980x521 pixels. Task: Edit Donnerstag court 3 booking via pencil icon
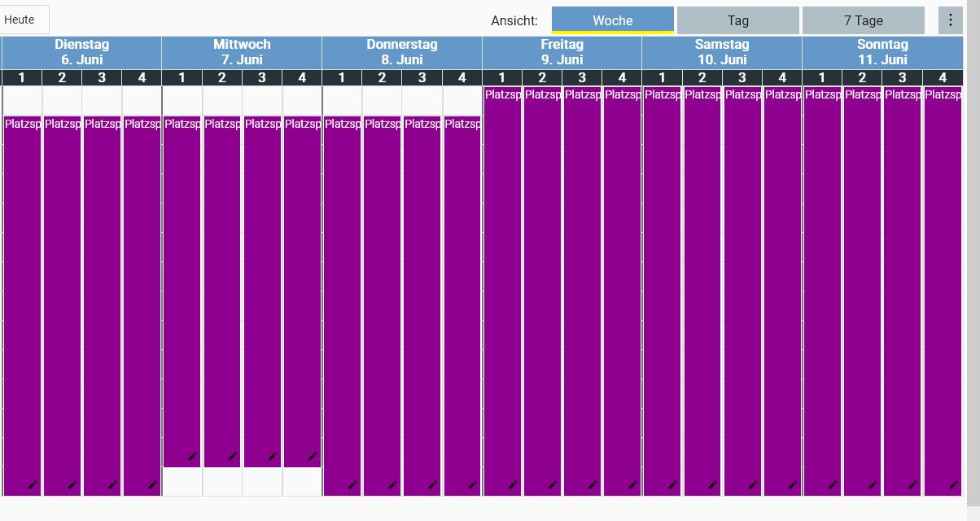433,485
